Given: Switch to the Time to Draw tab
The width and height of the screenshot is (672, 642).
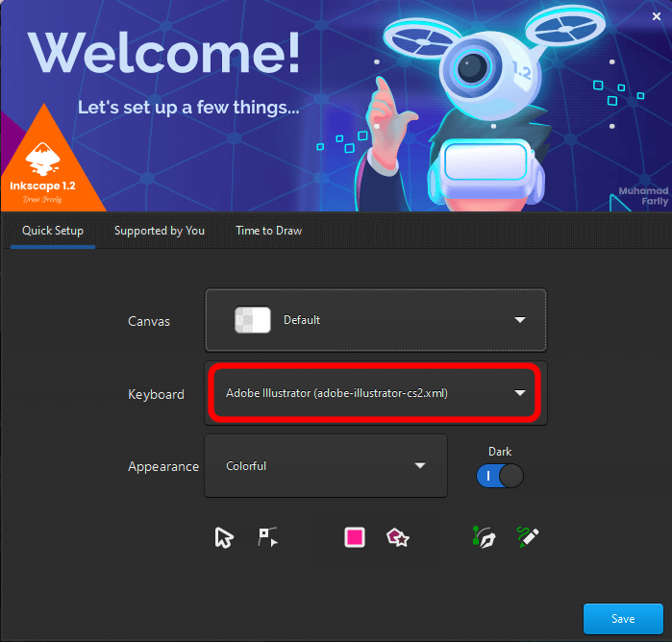Looking at the screenshot, I should tap(269, 231).
